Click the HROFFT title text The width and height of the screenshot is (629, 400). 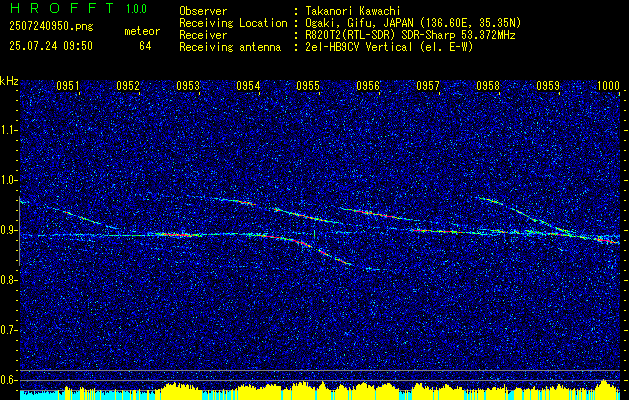(x=62, y=8)
